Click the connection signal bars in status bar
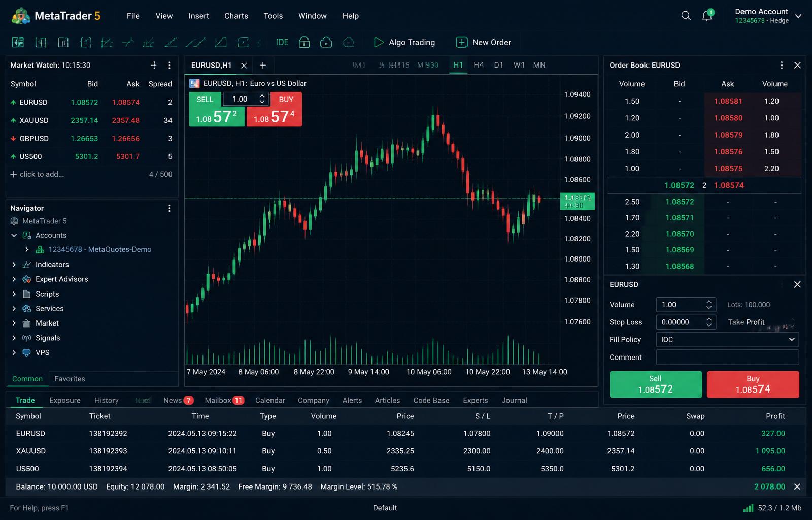This screenshot has height=520, width=812. [x=748, y=508]
